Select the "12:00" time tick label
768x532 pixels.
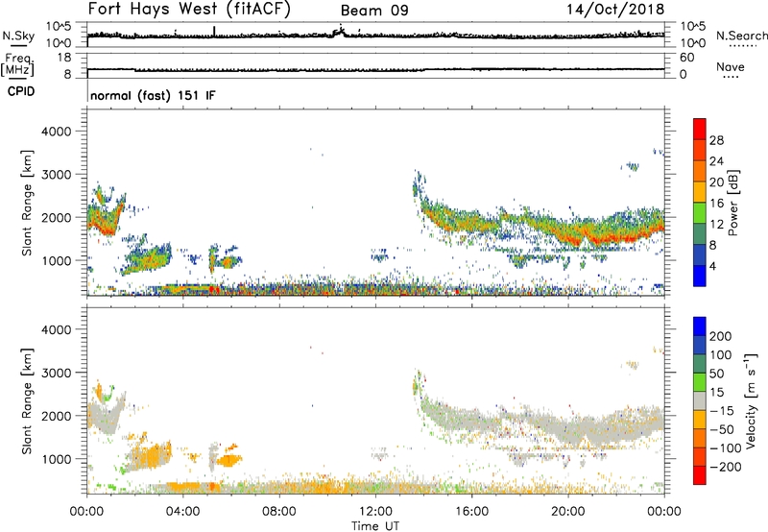tap(375, 512)
